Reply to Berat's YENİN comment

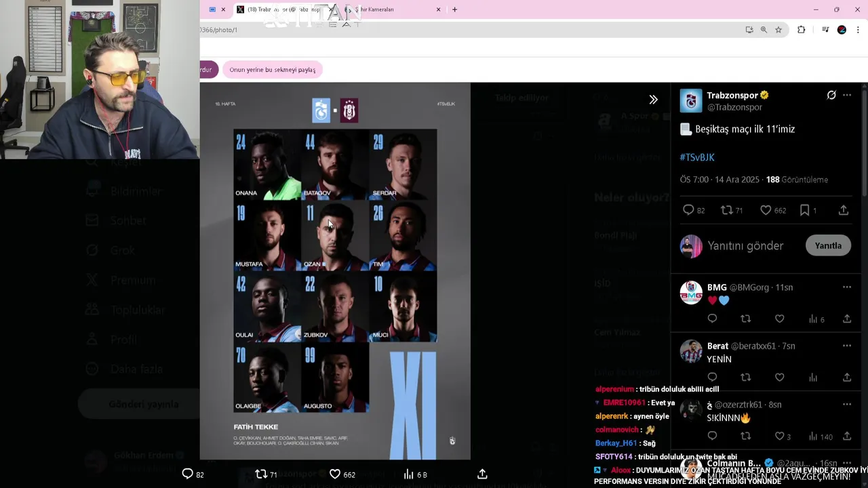(712, 378)
